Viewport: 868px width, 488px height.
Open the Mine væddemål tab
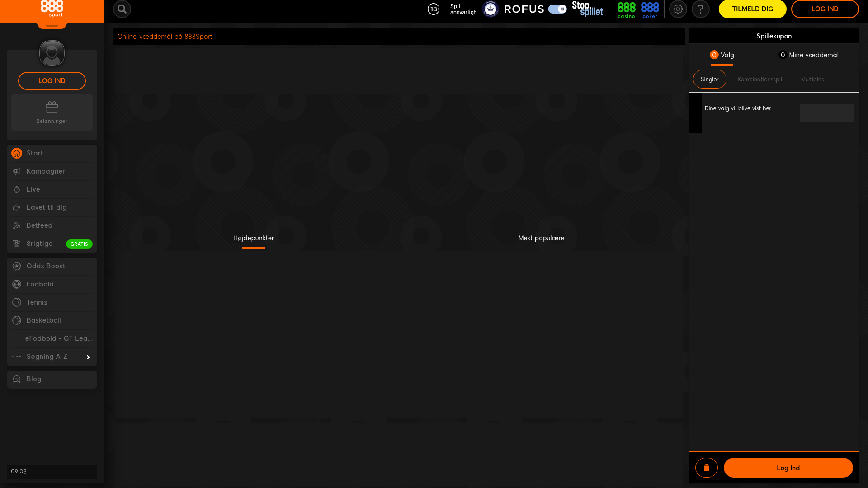click(808, 55)
